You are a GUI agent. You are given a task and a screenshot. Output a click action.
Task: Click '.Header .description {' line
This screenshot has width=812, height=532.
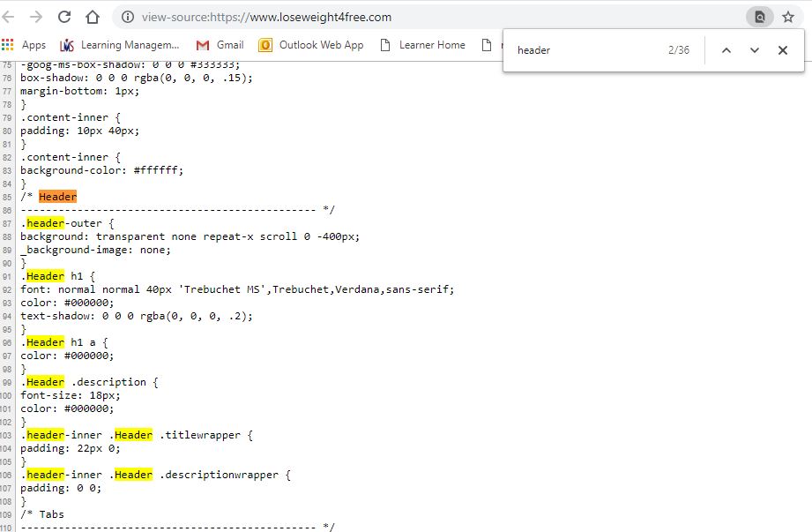point(90,382)
